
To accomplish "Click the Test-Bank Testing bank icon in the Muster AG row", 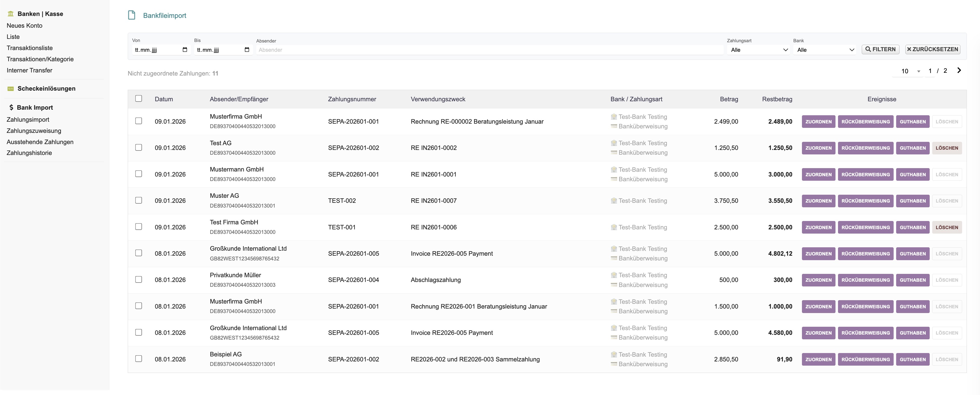I will pyautogui.click(x=614, y=201).
